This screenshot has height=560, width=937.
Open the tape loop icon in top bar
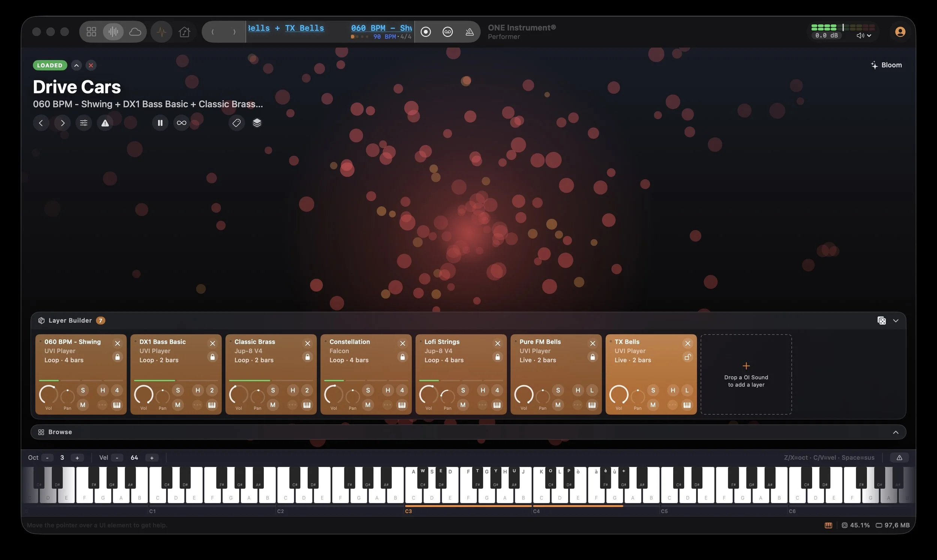[448, 32]
